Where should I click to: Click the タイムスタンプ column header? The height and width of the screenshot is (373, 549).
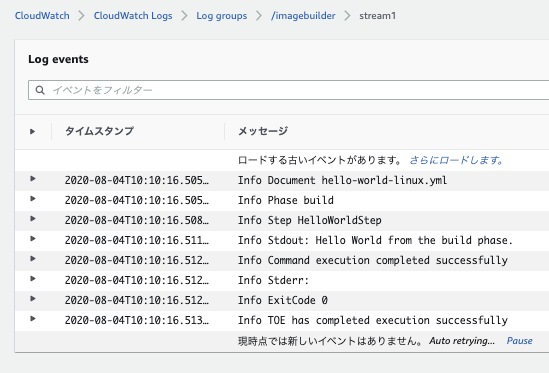[99, 131]
